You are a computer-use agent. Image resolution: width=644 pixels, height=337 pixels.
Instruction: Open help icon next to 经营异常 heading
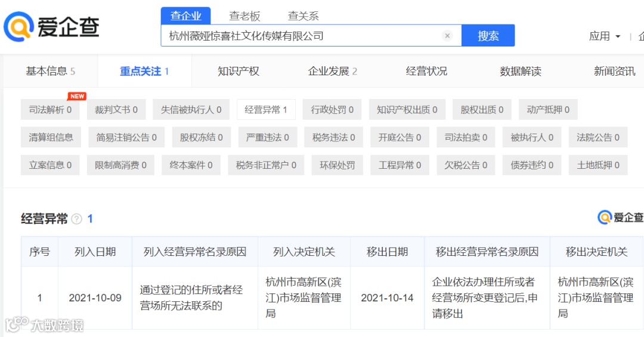[76, 219]
